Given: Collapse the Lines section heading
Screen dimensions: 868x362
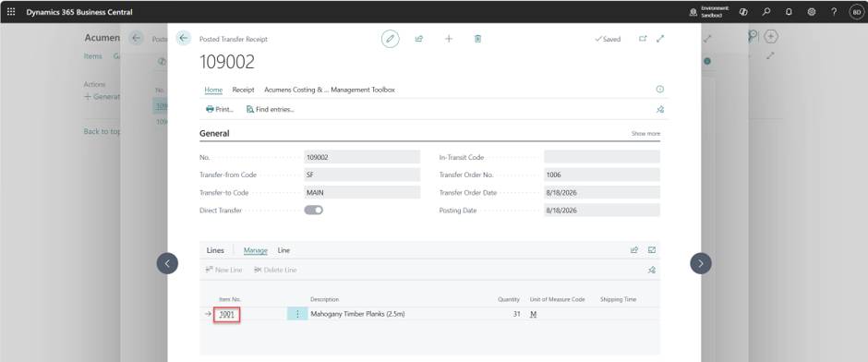Looking at the screenshot, I should (215, 251).
